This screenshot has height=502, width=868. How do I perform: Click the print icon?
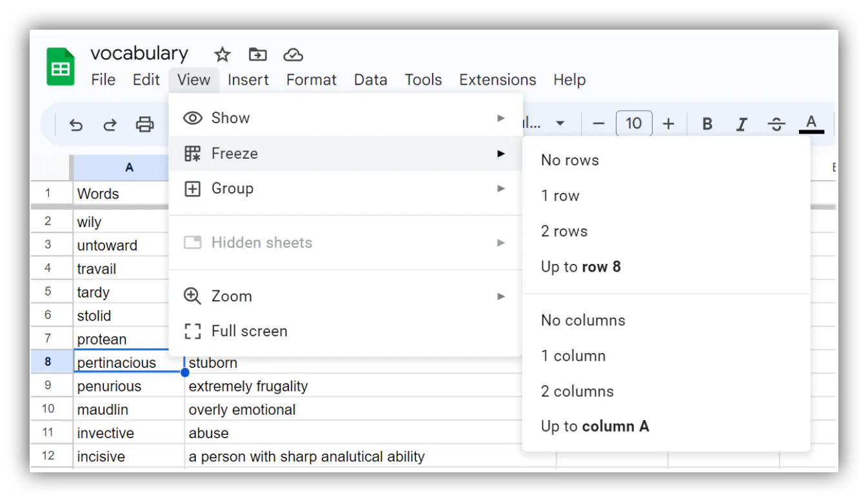tap(145, 125)
